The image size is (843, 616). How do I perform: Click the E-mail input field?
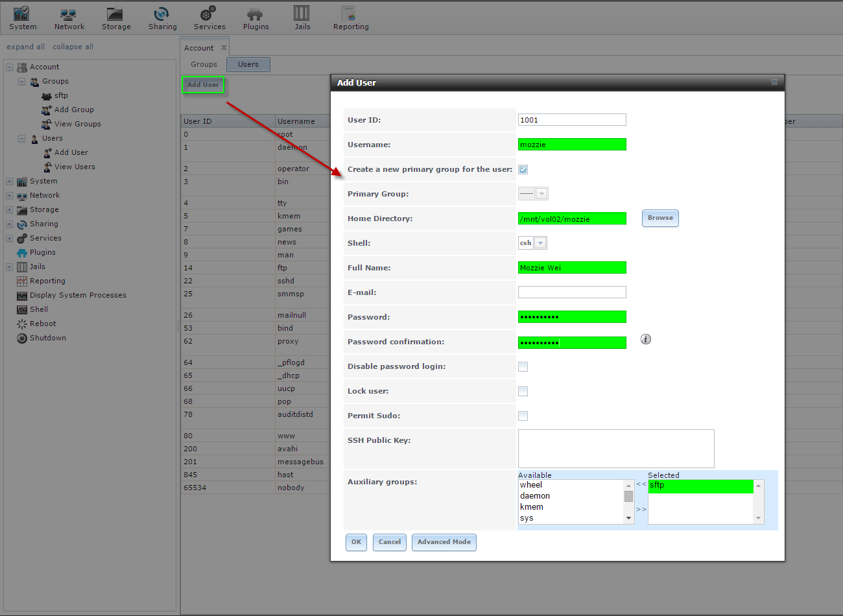point(572,292)
